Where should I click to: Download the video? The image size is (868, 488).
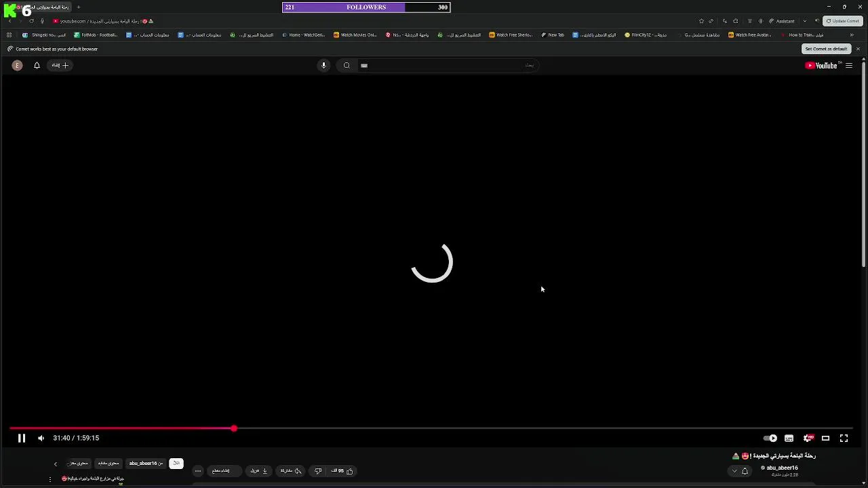(259, 470)
